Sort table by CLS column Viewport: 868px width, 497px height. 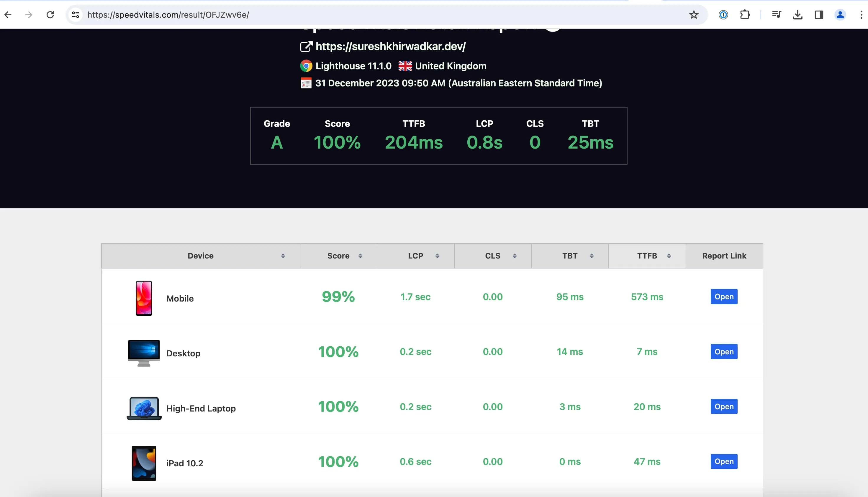click(493, 256)
